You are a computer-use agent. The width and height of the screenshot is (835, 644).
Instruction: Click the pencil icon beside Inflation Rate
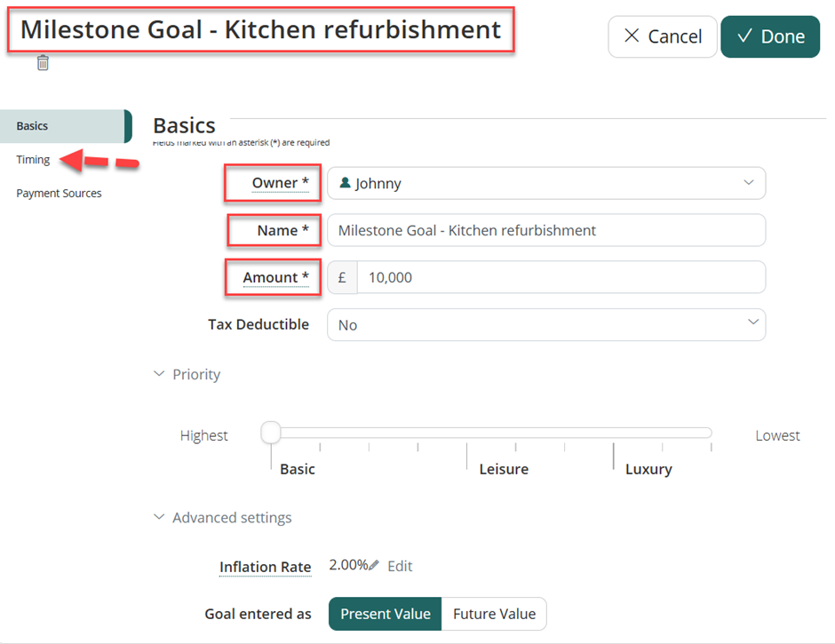pos(374,565)
